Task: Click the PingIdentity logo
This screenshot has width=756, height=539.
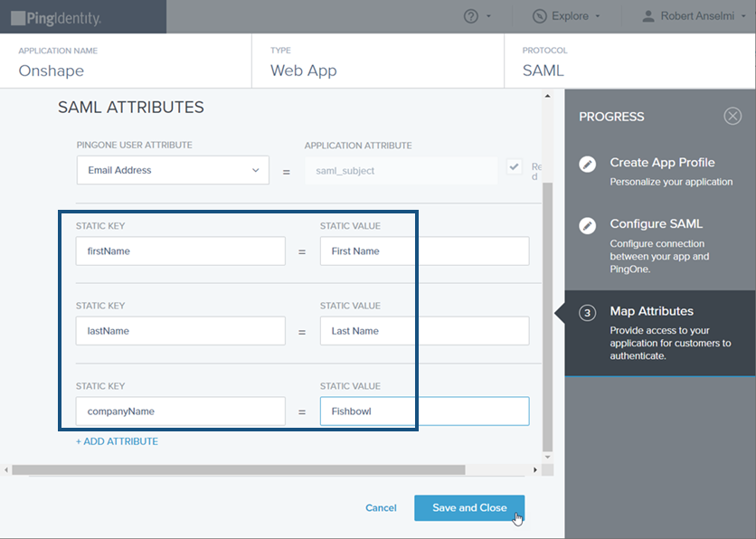Action: click(56, 17)
